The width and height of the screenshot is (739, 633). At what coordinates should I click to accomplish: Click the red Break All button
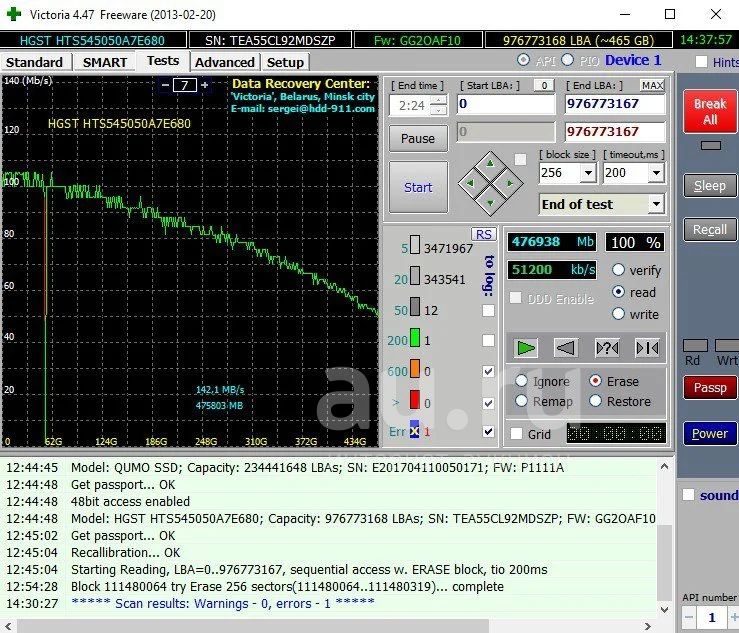coord(710,111)
